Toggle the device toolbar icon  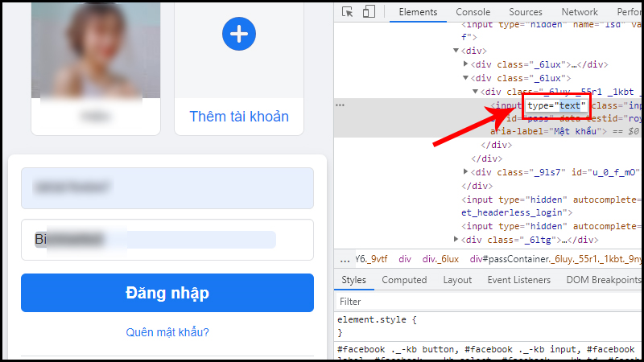point(369,11)
